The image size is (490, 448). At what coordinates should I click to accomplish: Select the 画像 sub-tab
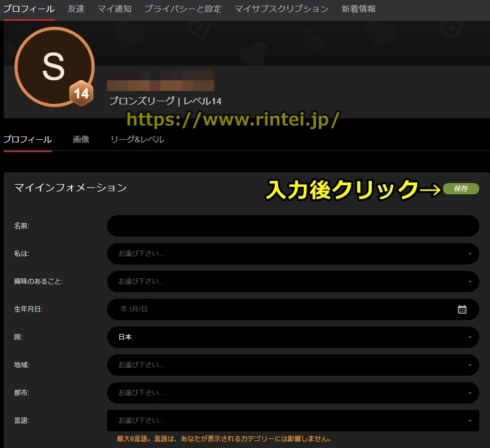[x=81, y=140]
